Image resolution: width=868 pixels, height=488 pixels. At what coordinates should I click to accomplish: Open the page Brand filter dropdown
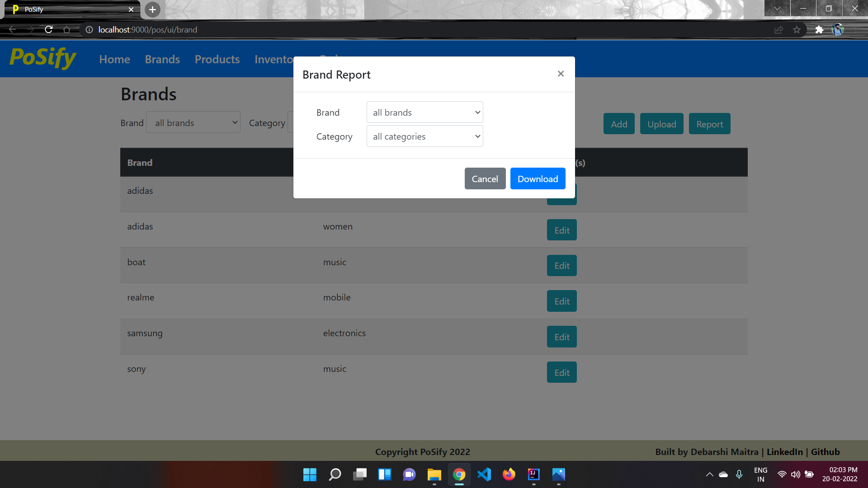193,123
